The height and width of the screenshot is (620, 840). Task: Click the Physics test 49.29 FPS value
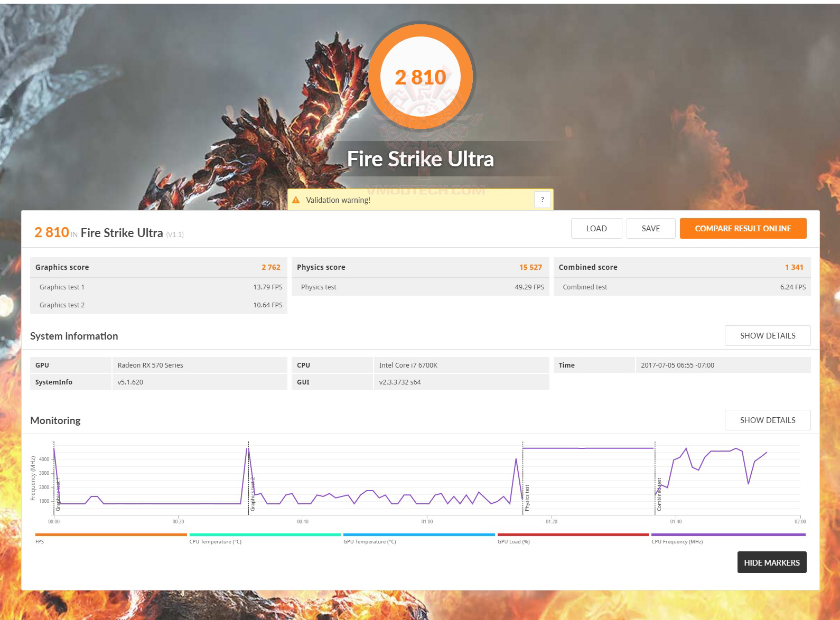[x=529, y=287]
